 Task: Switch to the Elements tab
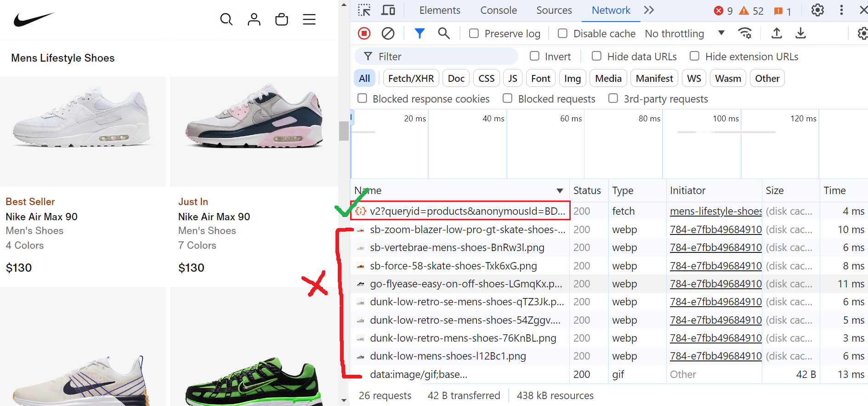pos(440,10)
